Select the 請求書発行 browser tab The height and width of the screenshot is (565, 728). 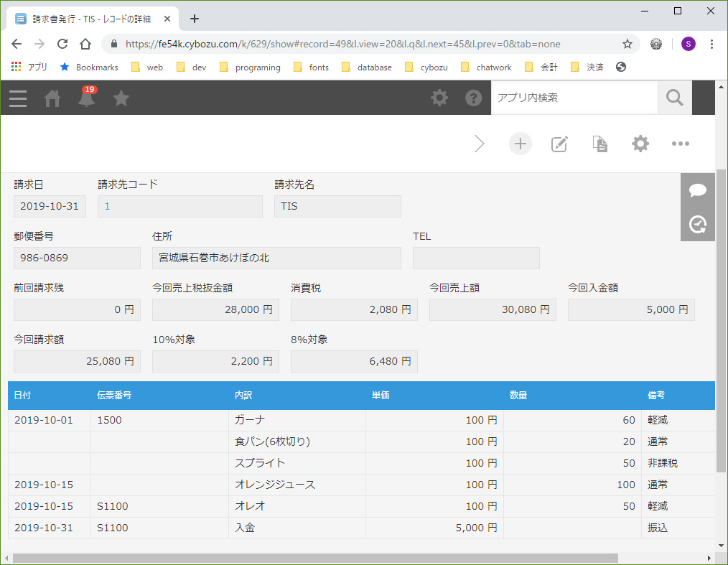coord(93,19)
